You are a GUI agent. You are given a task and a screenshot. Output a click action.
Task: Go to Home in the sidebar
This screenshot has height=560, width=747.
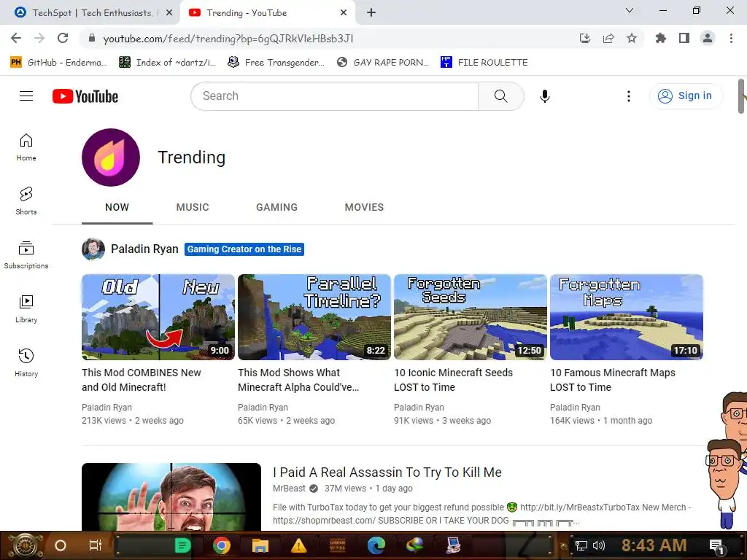click(26, 147)
